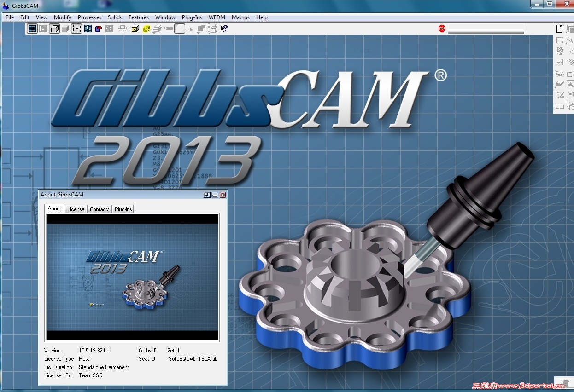Click the single axis corner palette icon
The width and height of the screenshot is (574, 392).
pos(571,51)
